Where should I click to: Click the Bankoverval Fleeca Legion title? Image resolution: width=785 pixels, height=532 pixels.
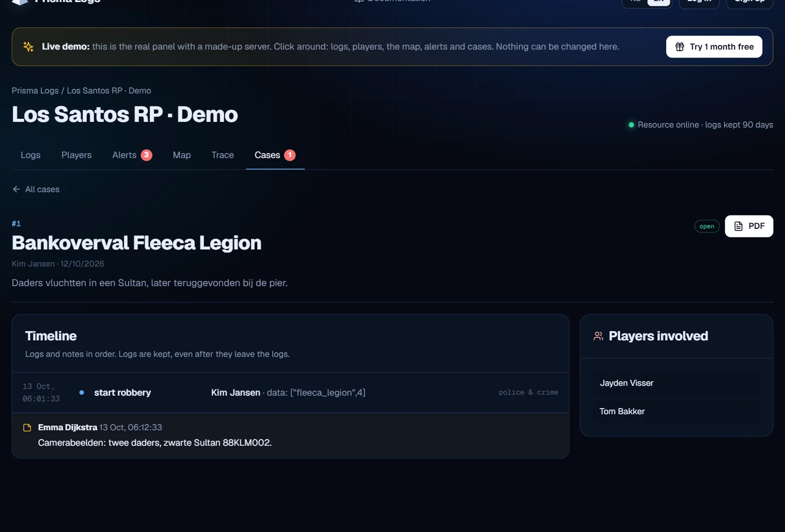136,243
